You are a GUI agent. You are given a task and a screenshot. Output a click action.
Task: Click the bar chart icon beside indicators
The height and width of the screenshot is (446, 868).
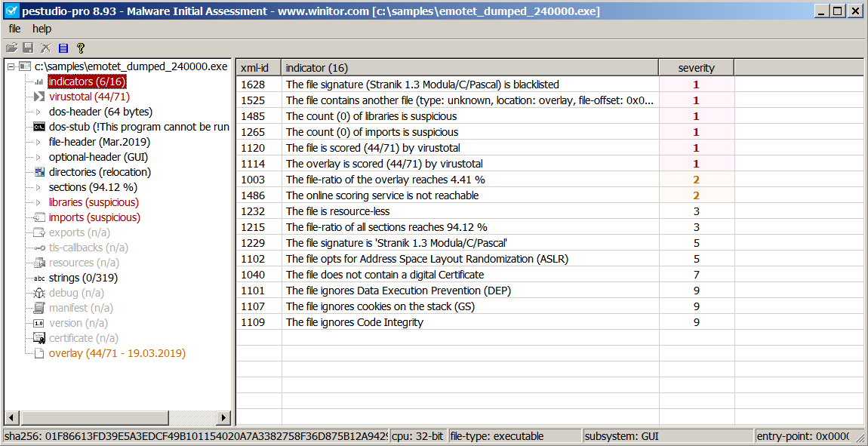pos(38,82)
